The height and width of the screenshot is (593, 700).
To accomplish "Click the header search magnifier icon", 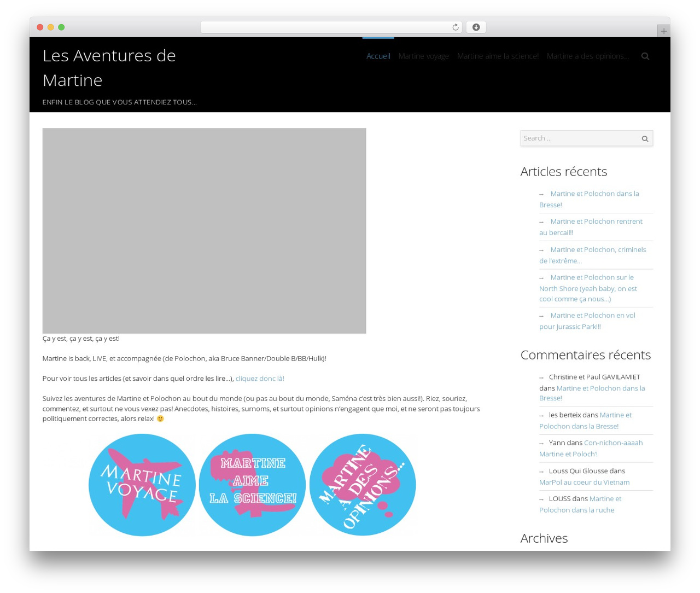I will 645,56.
